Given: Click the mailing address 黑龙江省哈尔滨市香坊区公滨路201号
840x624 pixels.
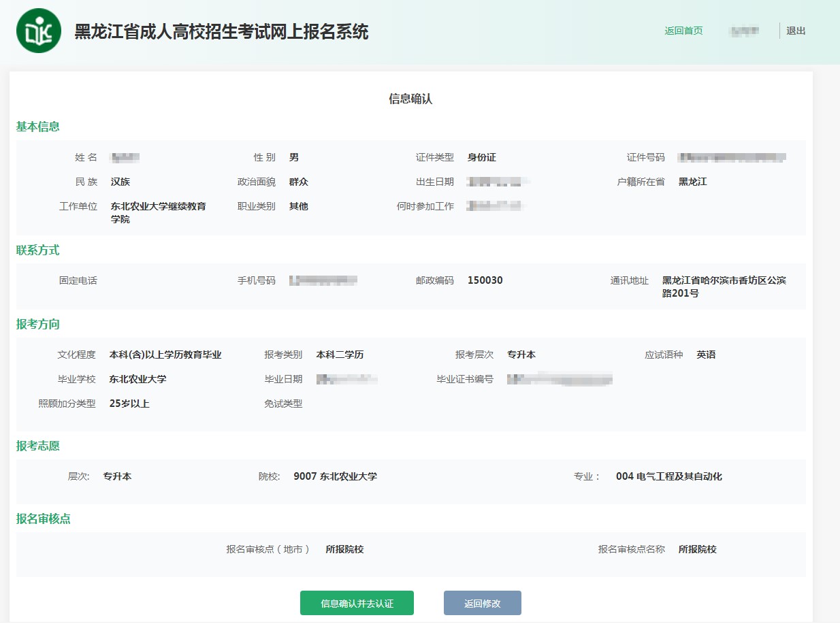Looking at the screenshot, I should pyautogui.click(x=724, y=286).
